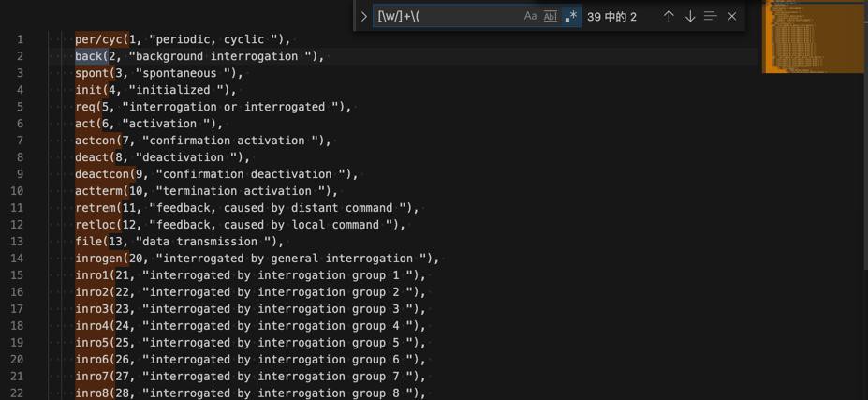Screen dimensions: 868x400
Task: Go to the previous search match
Action: tap(669, 16)
